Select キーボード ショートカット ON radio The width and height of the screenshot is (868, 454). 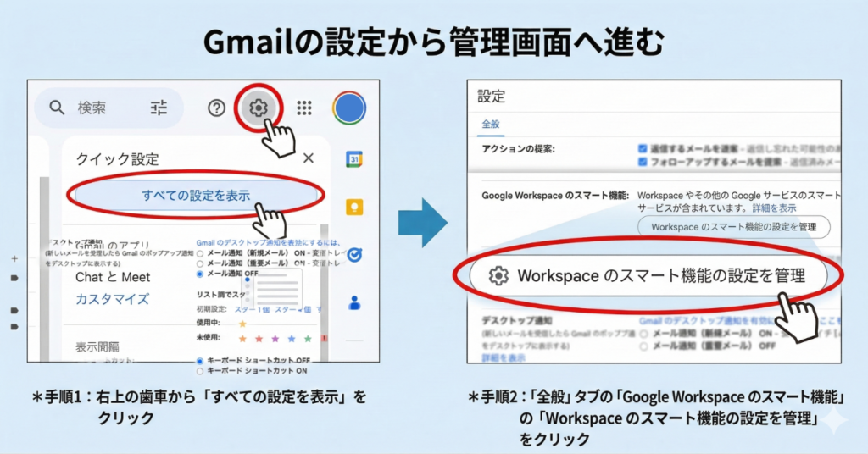pos(200,371)
